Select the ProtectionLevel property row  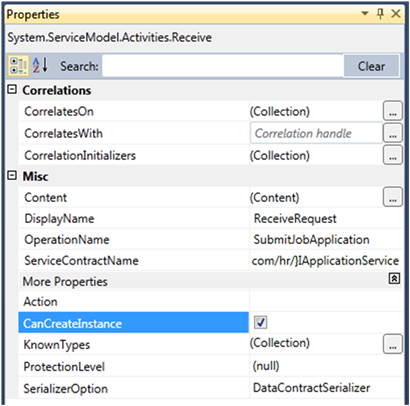210,366
